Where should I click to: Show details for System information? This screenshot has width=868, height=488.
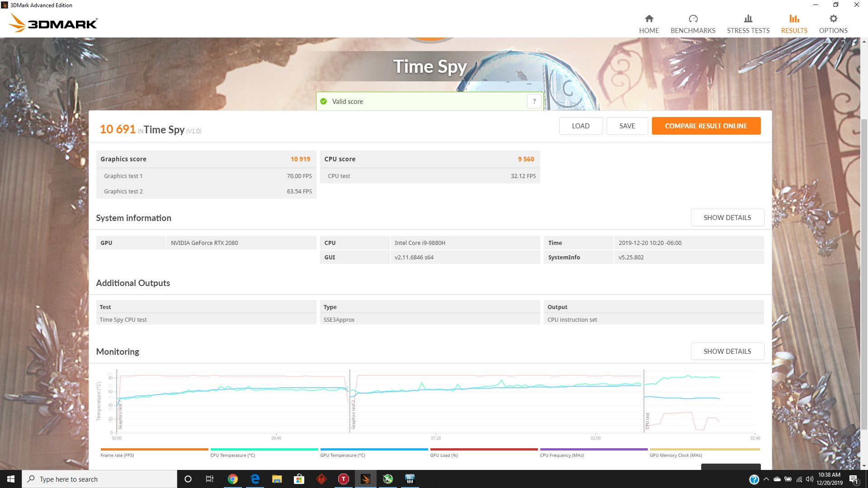click(x=727, y=217)
